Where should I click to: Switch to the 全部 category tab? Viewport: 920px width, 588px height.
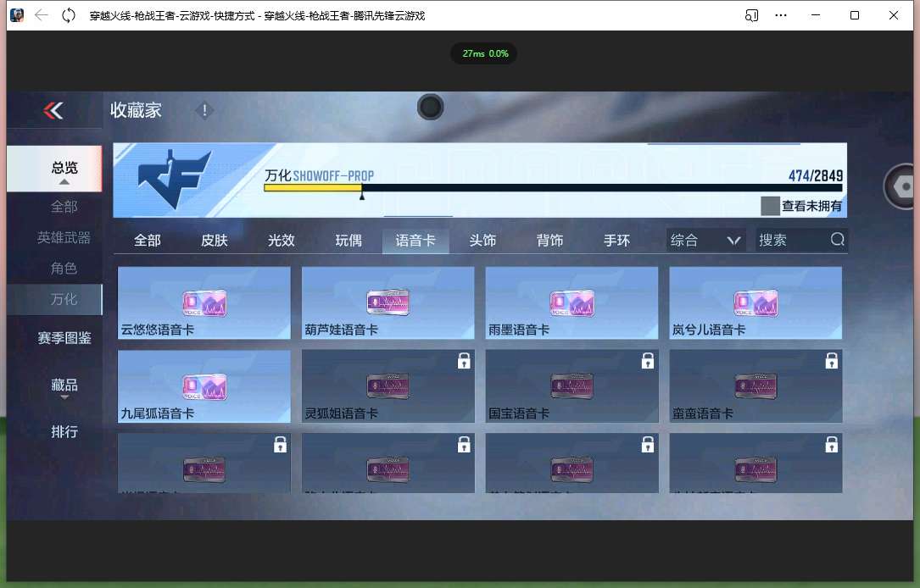148,241
